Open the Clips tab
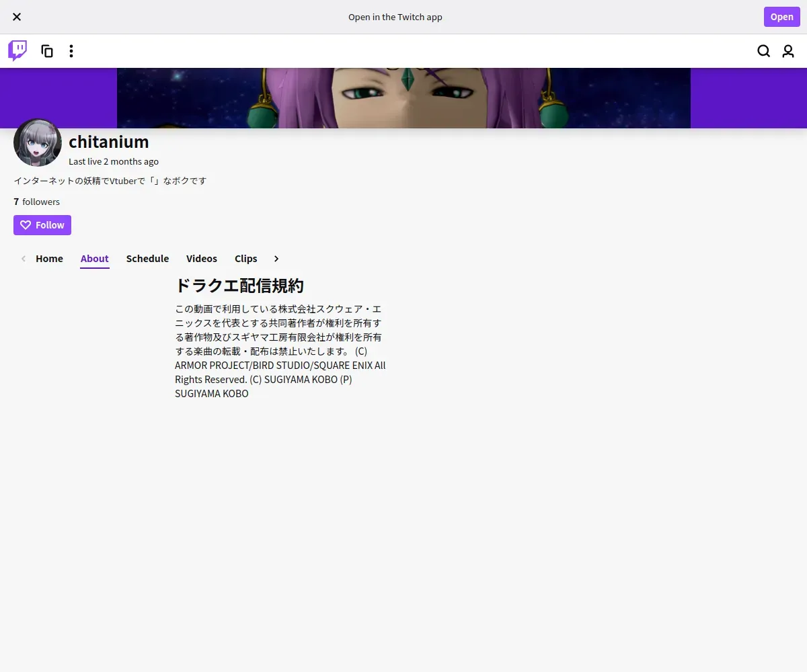Screen dimensions: 807x672 tap(246, 259)
